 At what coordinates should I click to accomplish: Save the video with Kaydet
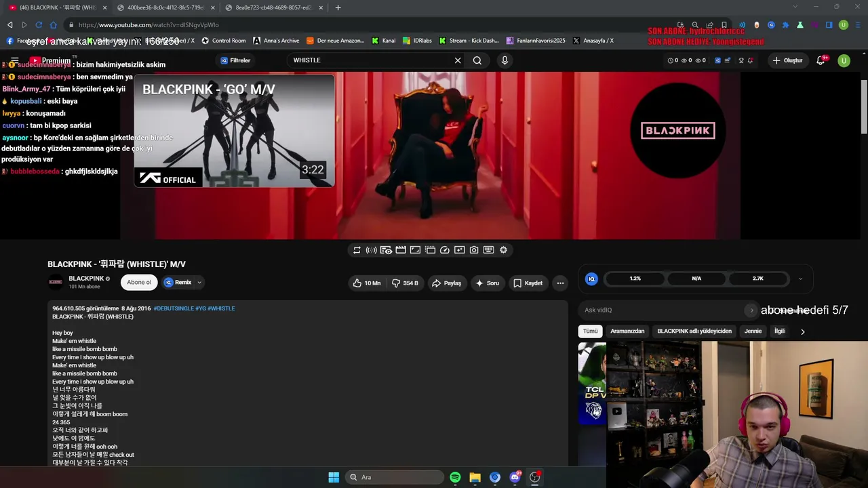(x=528, y=283)
